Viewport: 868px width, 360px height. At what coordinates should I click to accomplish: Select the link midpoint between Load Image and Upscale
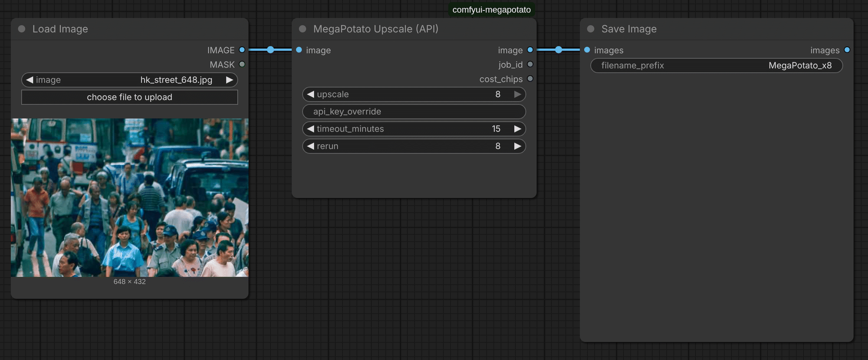[270, 50]
